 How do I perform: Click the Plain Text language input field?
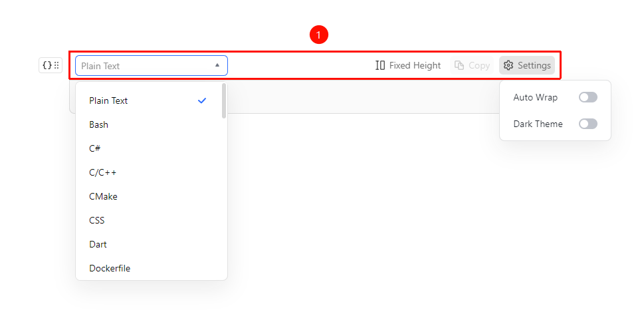tap(151, 66)
